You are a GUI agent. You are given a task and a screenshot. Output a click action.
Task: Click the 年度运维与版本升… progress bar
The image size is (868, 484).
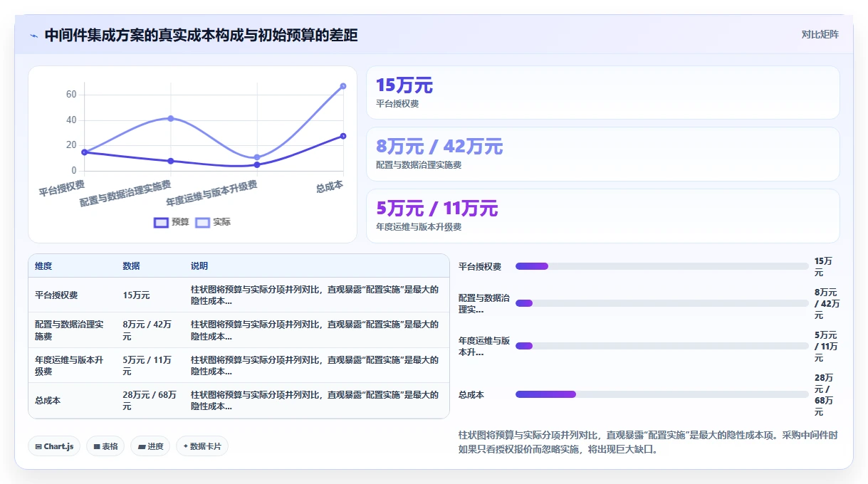click(662, 346)
